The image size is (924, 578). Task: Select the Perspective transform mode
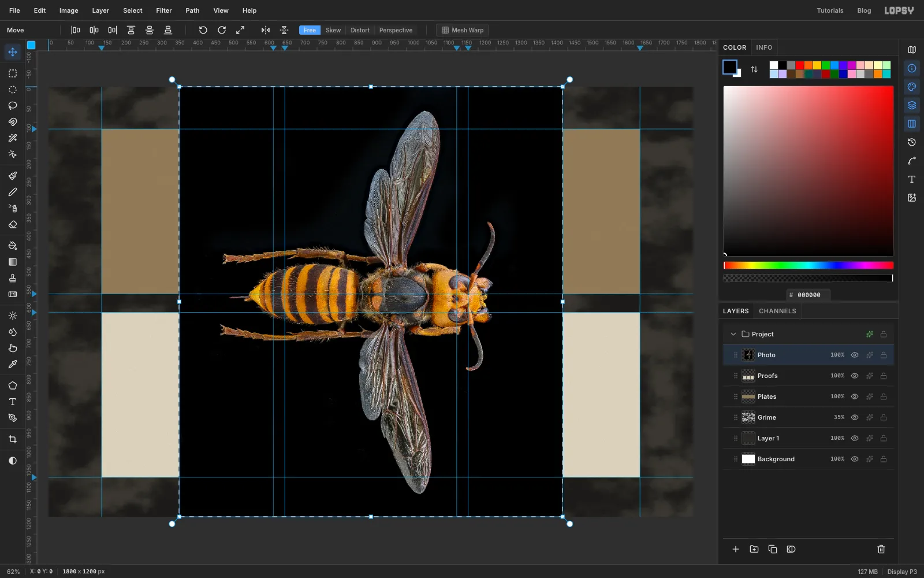[x=396, y=30]
